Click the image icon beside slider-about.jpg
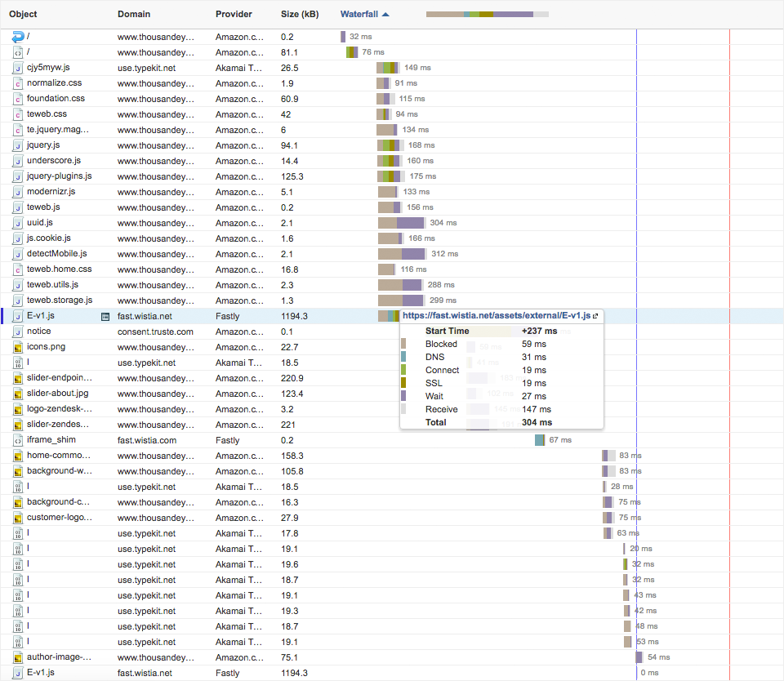The image size is (784, 681). pos(18,394)
